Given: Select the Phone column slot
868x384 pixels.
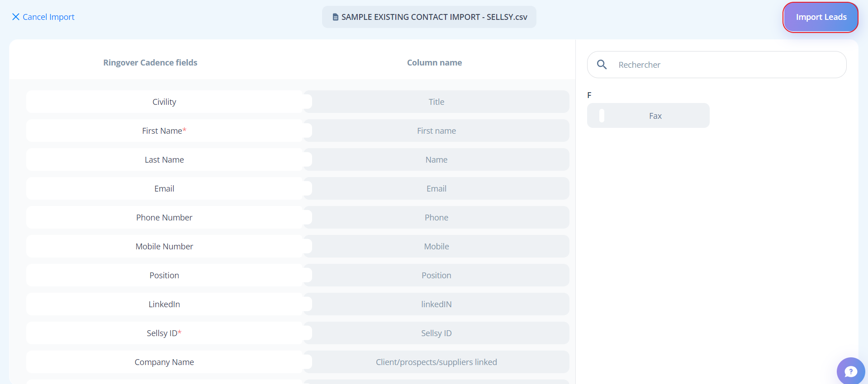Looking at the screenshot, I should (436, 217).
